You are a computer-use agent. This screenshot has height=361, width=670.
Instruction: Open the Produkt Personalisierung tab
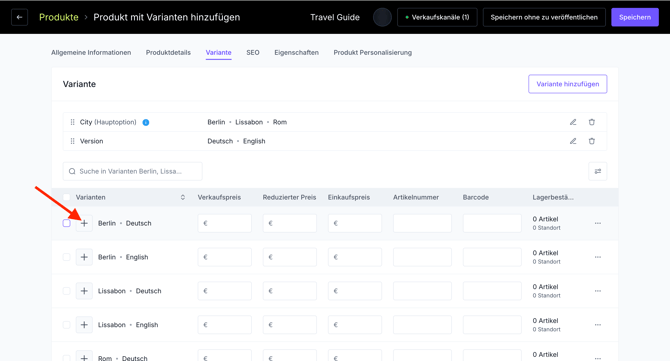373,53
